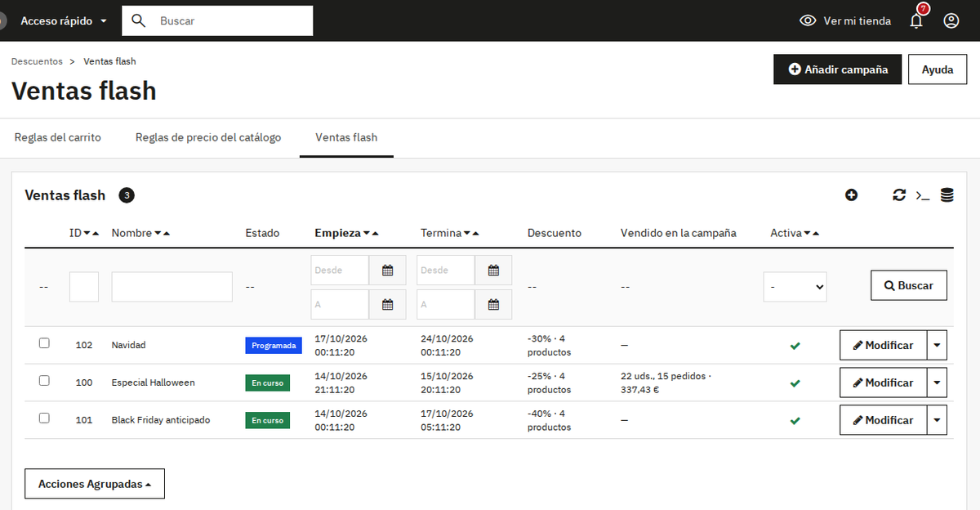Viewport: 980px width, 510px height.
Task: Show the SQL query terminal icon
Action: click(x=923, y=195)
